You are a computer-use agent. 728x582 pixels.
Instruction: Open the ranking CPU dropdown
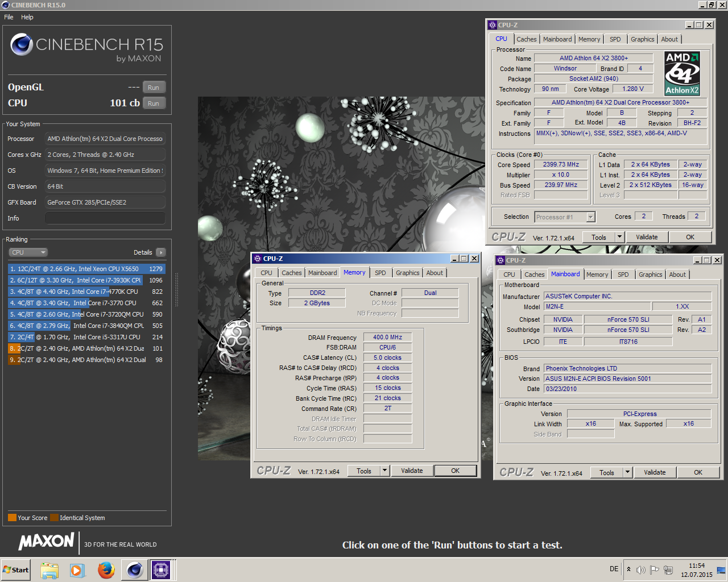tap(28, 252)
